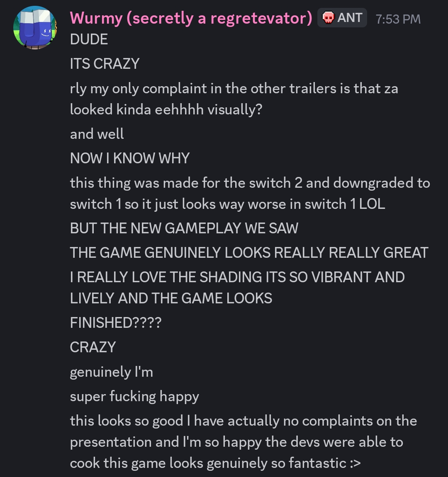
Task: Click 'THE GAME GENUINELY LOOKS REALLY REALLY GREAT'
Action: pos(249,252)
